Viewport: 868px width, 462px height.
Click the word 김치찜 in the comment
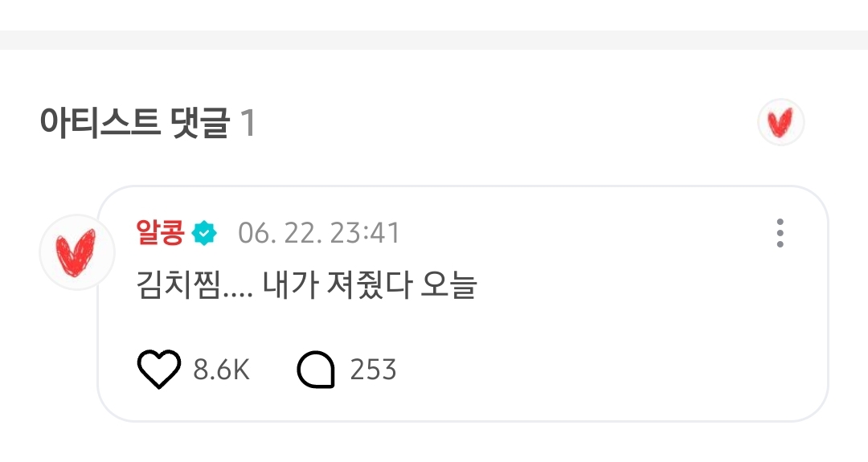(178, 285)
